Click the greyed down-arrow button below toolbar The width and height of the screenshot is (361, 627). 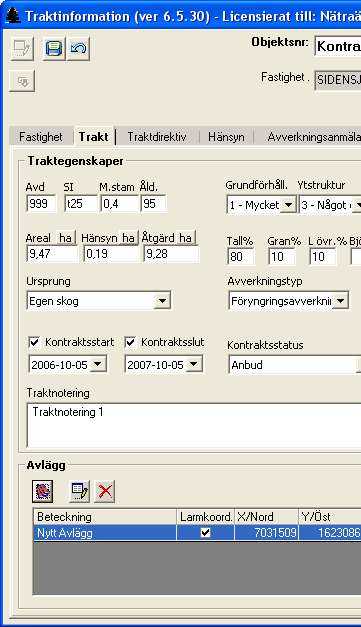pos(22,81)
